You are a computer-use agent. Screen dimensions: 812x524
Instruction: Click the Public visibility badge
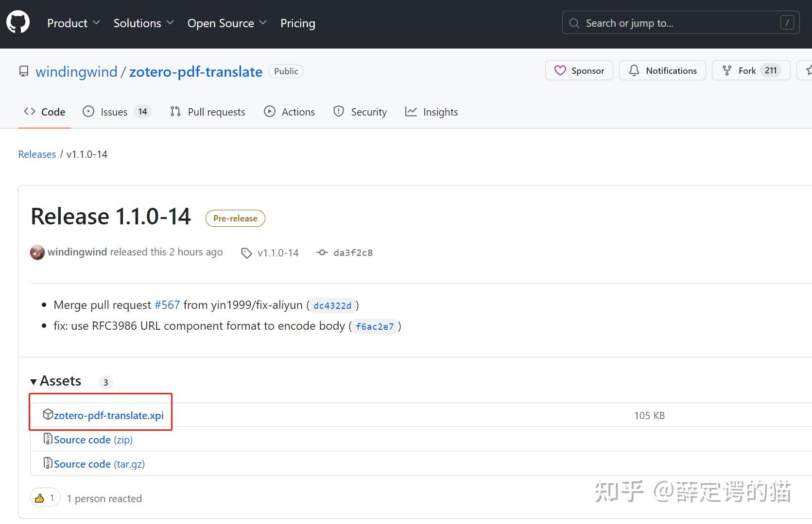[x=286, y=71]
